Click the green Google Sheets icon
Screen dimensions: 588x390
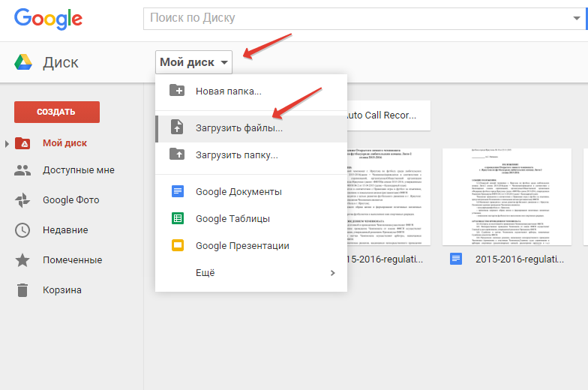click(x=178, y=218)
